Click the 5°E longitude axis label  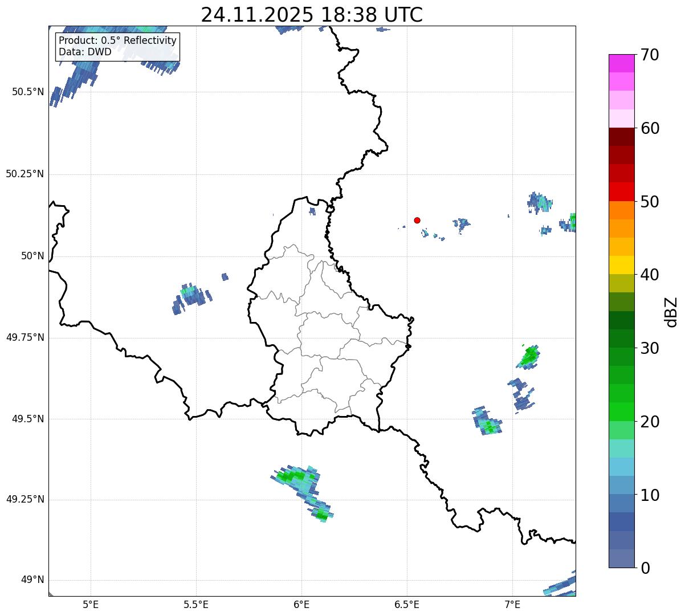click(x=91, y=604)
